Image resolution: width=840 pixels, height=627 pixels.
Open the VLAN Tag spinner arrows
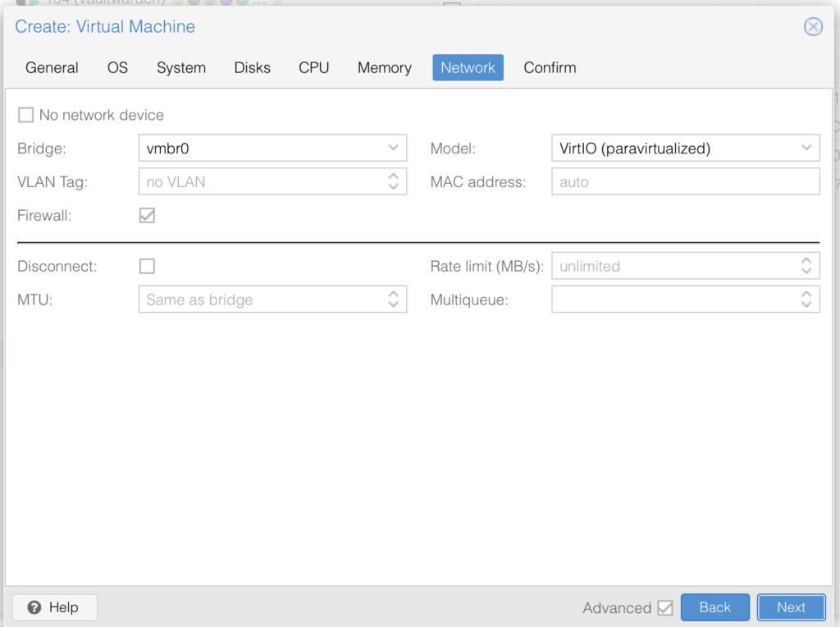(393, 182)
